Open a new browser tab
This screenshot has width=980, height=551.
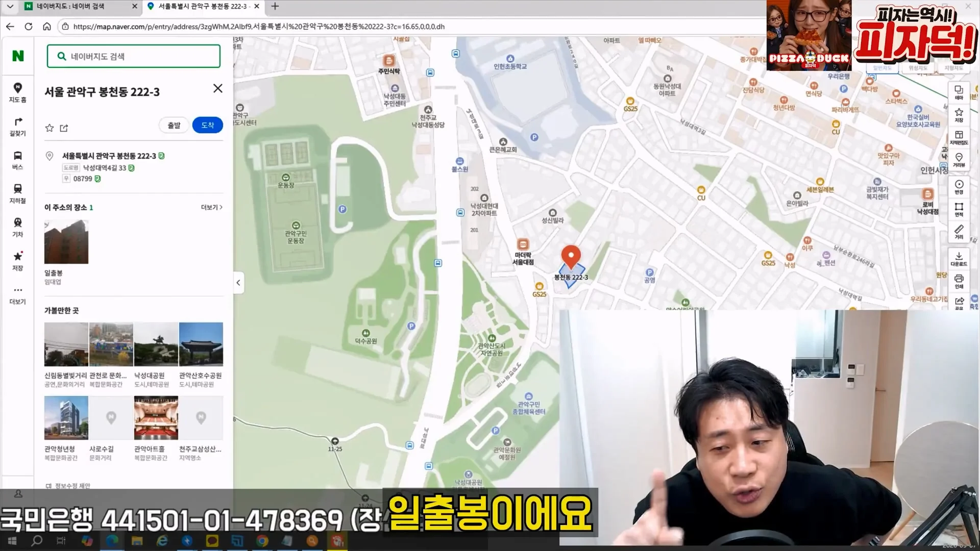click(x=275, y=6)
